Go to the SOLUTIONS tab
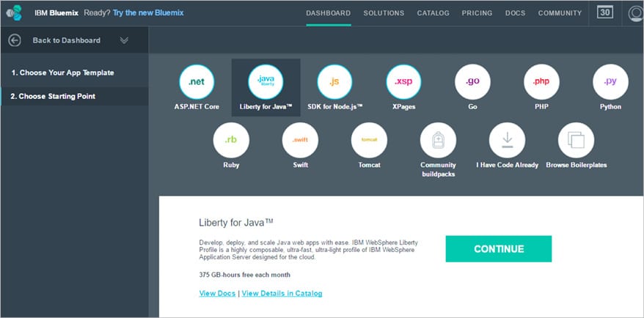Screen dimensions: 644x318 pos(384,13)
